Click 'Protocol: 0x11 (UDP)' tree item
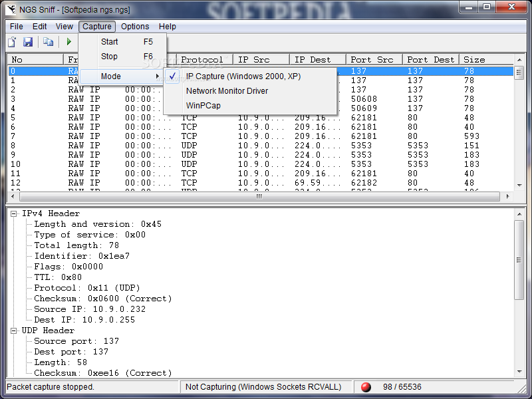Image resolution: width=532 pixels, height=399 pixels. coord(87,288)
